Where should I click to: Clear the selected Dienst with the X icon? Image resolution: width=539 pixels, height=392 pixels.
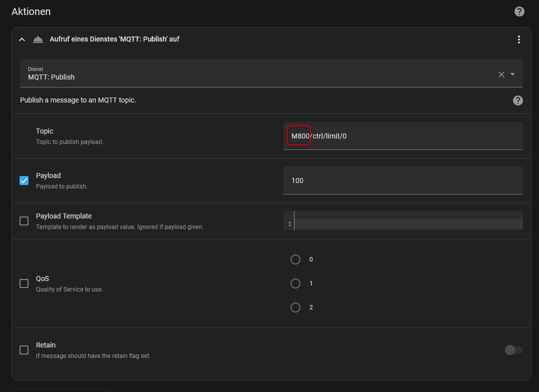[501, 74]
